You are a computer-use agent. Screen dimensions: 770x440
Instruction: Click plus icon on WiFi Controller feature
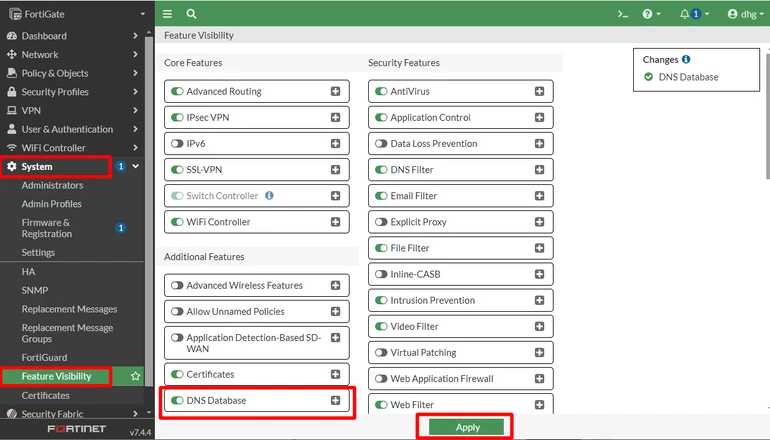pyautogui.click(x=335, y=221)
